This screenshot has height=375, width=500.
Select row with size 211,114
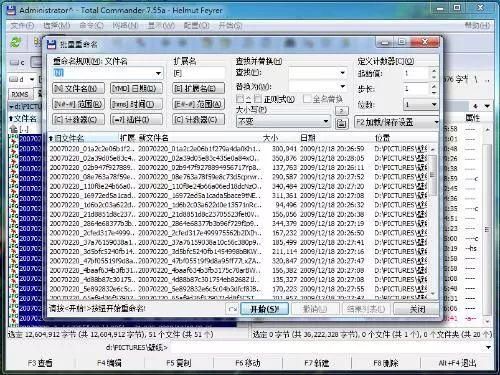(x=238, y=251)
